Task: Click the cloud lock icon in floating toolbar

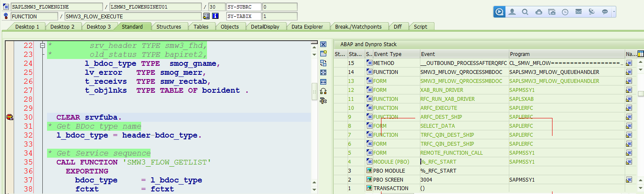Action: [x=539, y=12]
